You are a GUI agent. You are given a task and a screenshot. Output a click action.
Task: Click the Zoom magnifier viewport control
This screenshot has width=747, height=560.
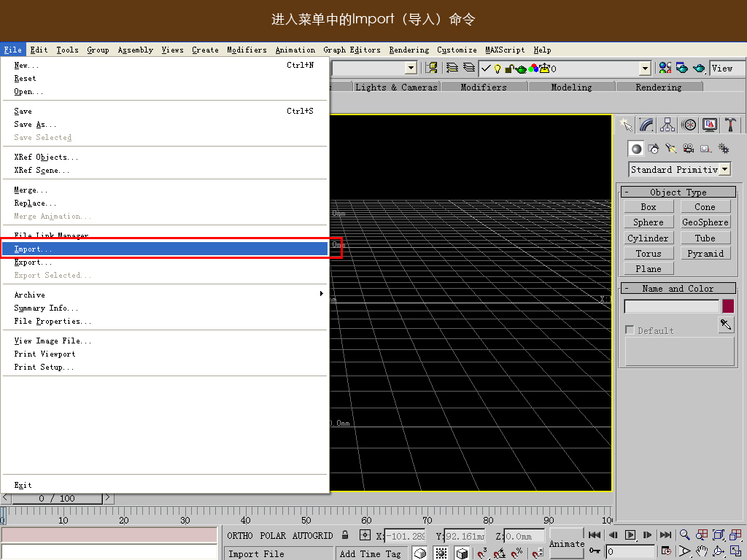point(684,534)
